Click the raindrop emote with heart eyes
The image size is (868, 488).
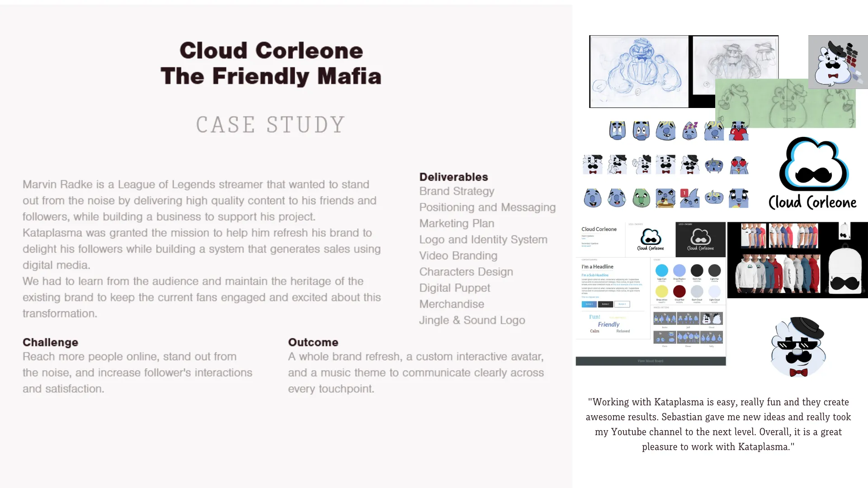(x=739, y=165)
